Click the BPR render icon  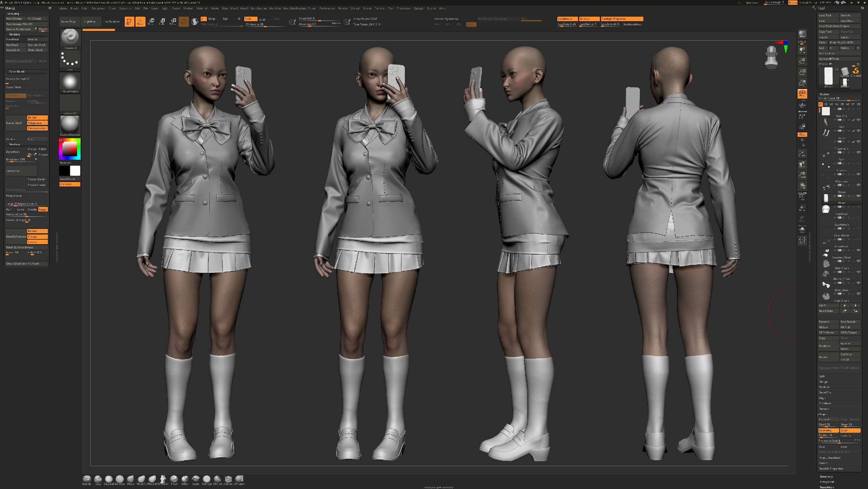(802, 34)
